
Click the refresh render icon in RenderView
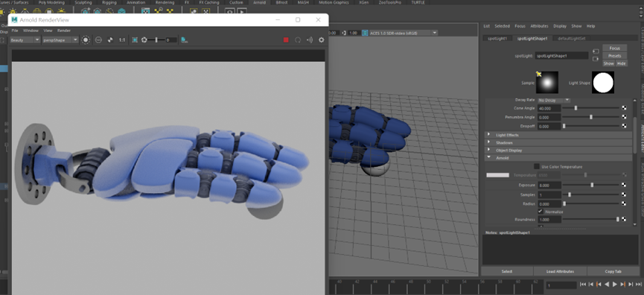[298, 39]
